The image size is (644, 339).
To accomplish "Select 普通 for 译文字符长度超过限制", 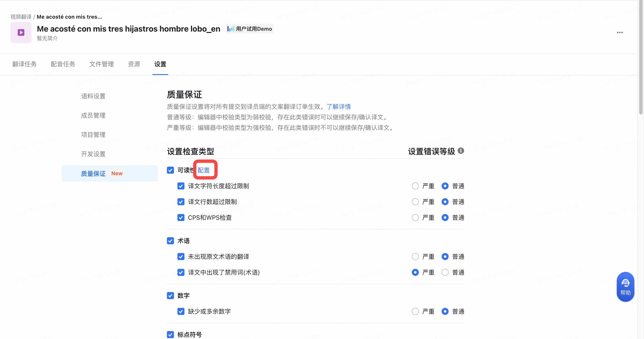I will pos(445,186).
